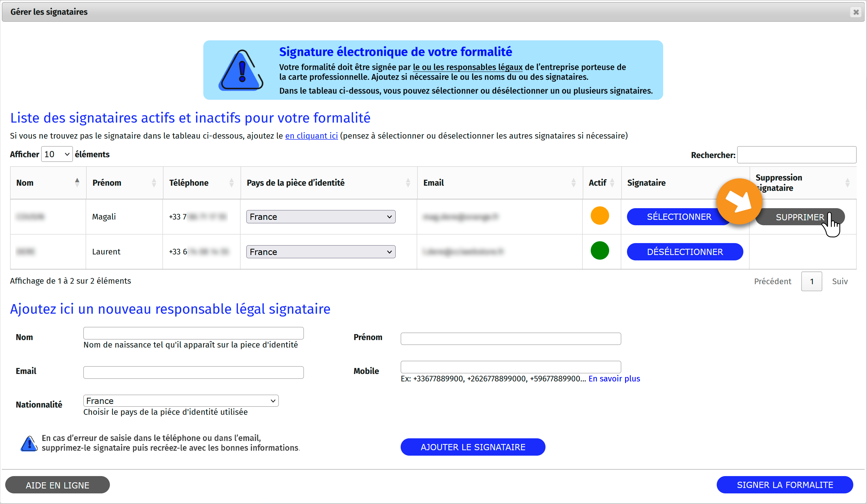Click the blue warning triangle in banner
867x504 pixels.
pyautogui.click(x=241, y=70)
